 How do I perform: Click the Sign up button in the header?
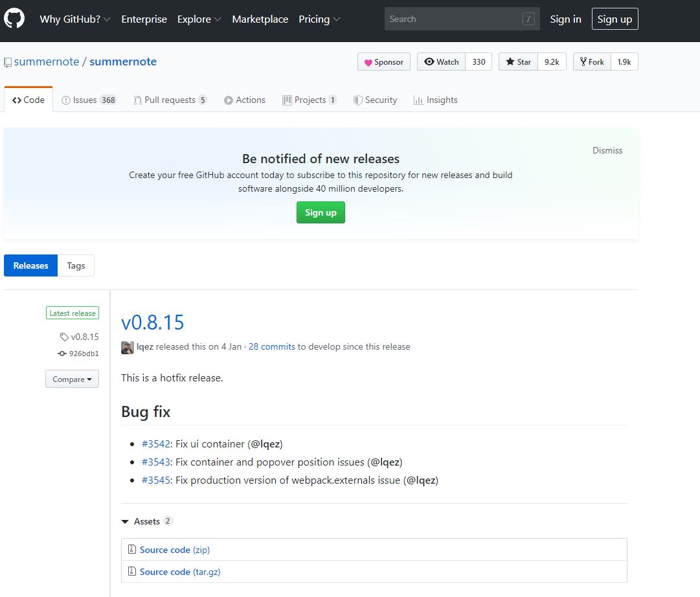click(615, 19)
